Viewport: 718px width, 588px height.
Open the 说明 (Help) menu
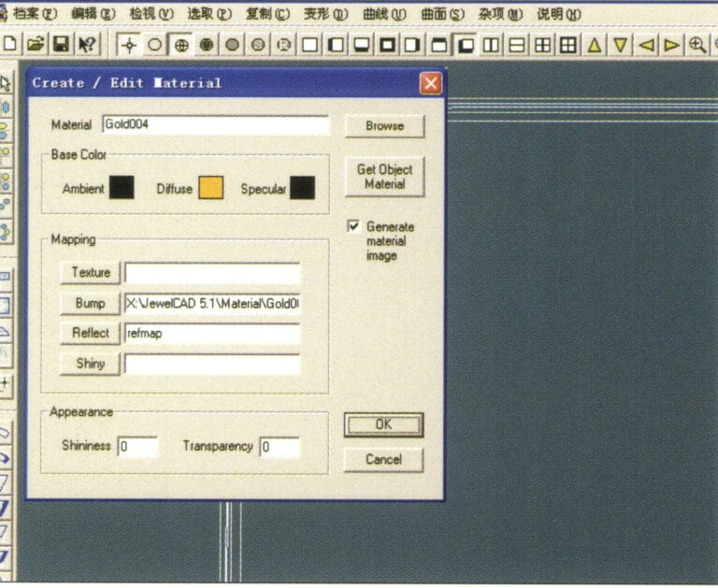coord(559,14)
